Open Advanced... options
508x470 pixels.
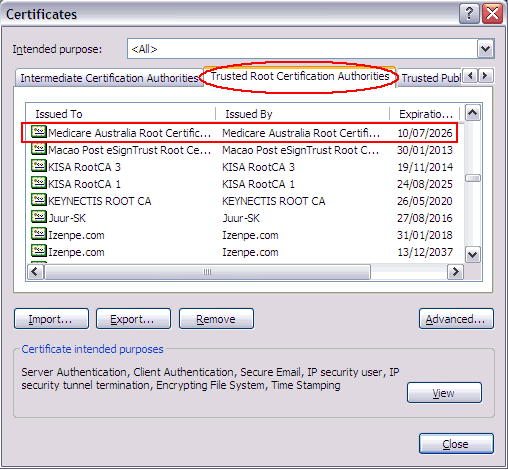click(456, 319)
